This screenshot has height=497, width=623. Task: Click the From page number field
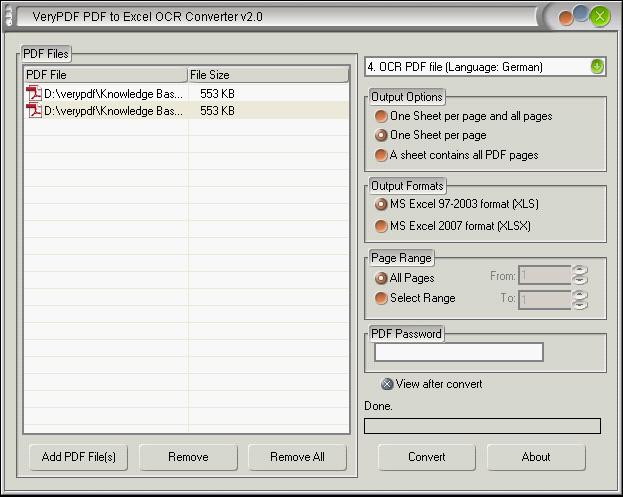click(x=544, y=275)
